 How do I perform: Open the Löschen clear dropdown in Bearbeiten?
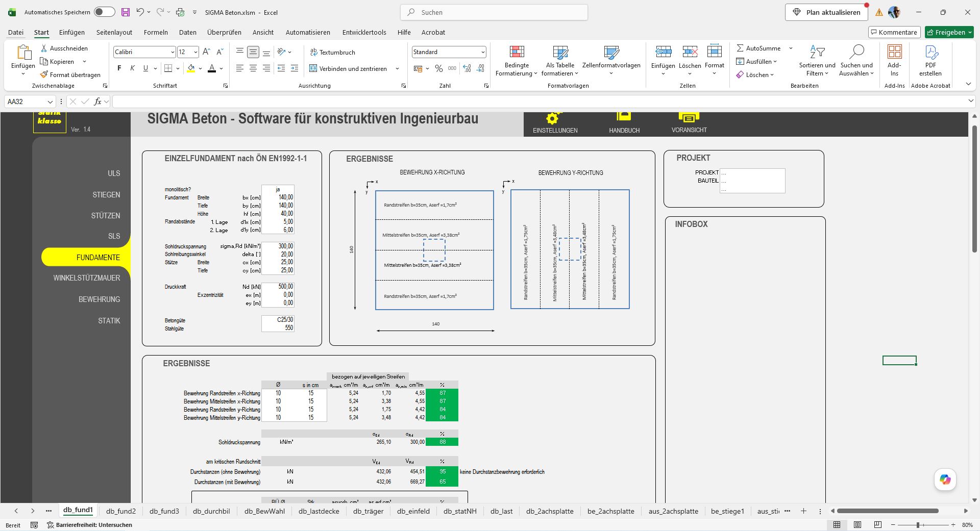[755, 74]
